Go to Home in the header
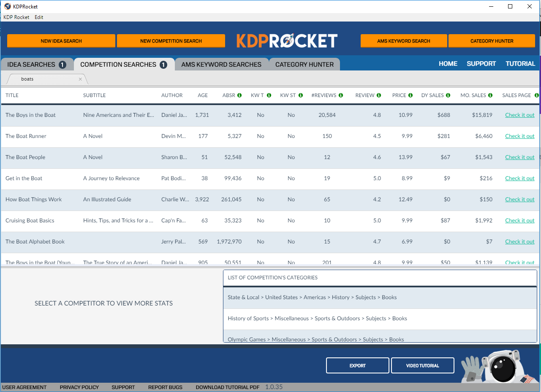 pos(448,64)
